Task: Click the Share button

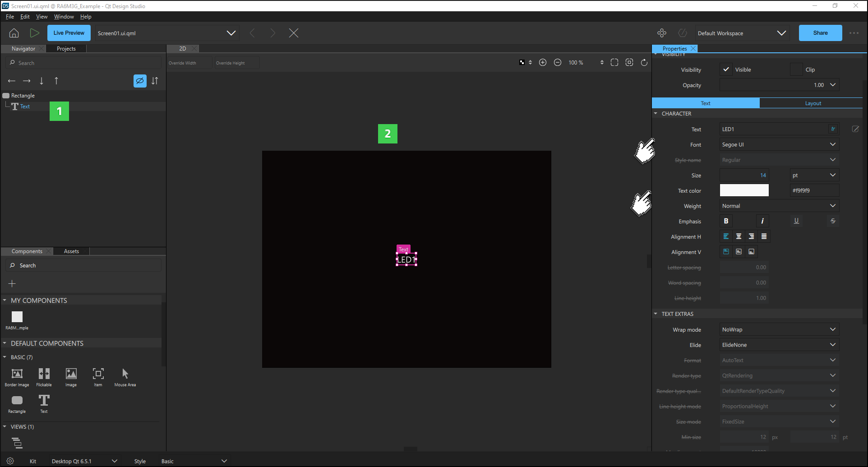Action: [x=820, y=33]
